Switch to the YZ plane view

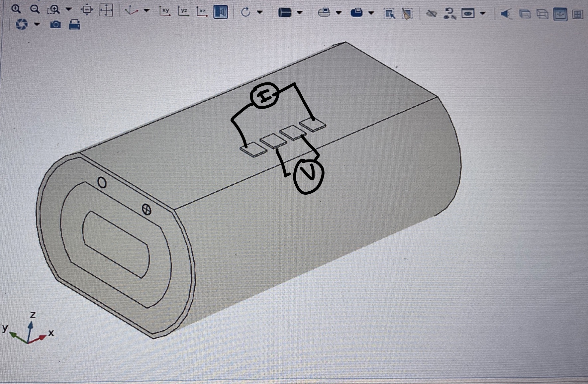pyautogui.click(x=183, y=11)
